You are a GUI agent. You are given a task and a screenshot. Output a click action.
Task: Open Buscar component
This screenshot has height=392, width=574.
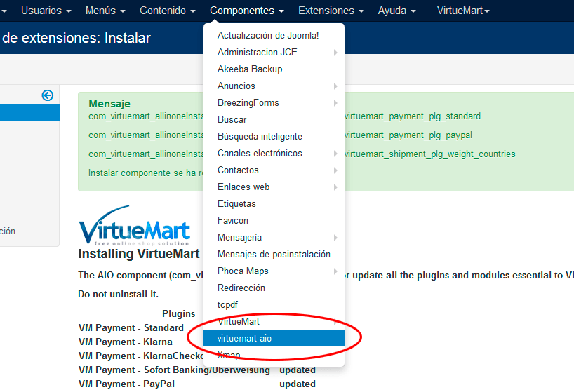(x=274, y=120)
